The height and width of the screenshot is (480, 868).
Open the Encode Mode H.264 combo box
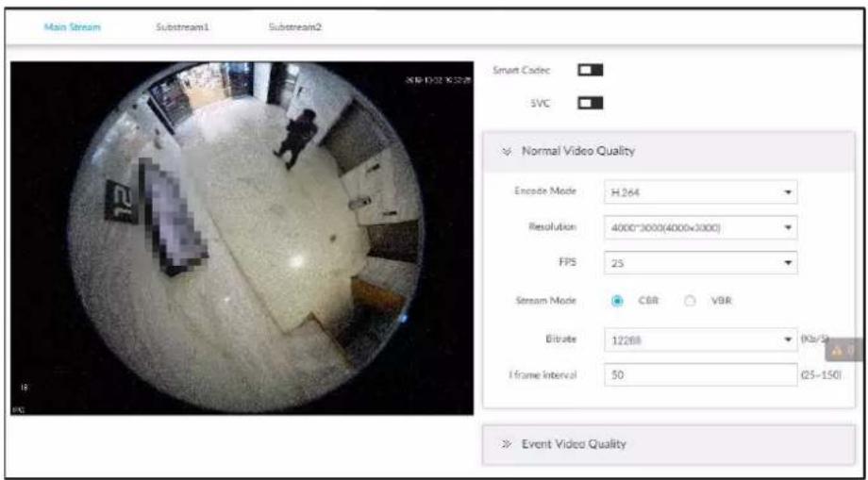[x=700, y=191]
